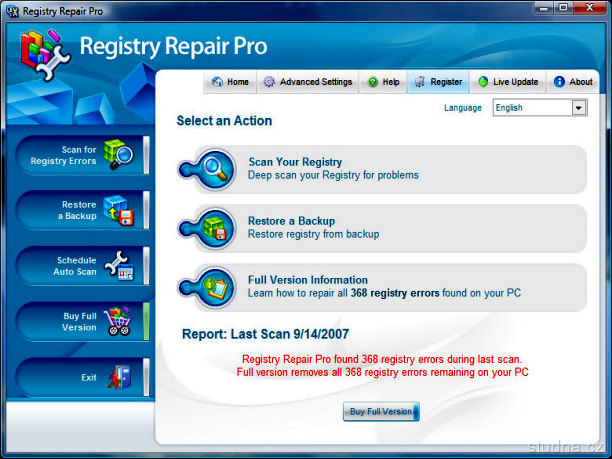Click the Live Update globe icon
Image resolution: width=612 pixels, height=459 pixels.
click(x=483, y=82)
